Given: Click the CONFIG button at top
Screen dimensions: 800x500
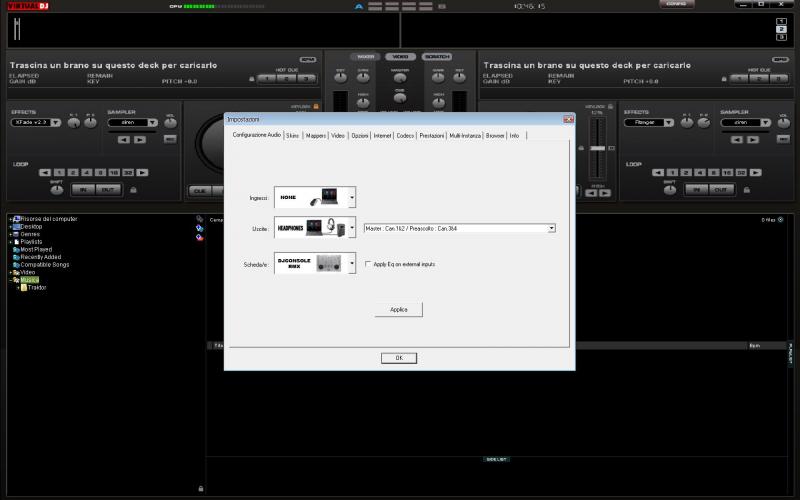Looking at the screenshot, I should 677,4.
